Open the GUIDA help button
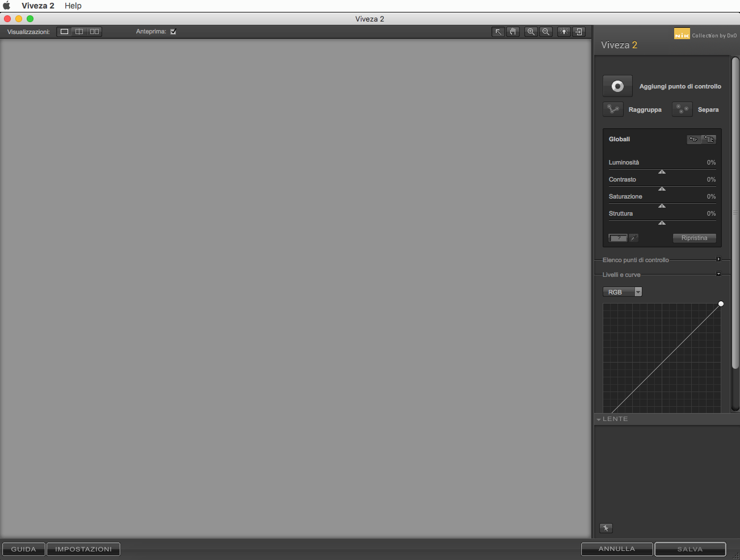 click(x=23, y=549)
